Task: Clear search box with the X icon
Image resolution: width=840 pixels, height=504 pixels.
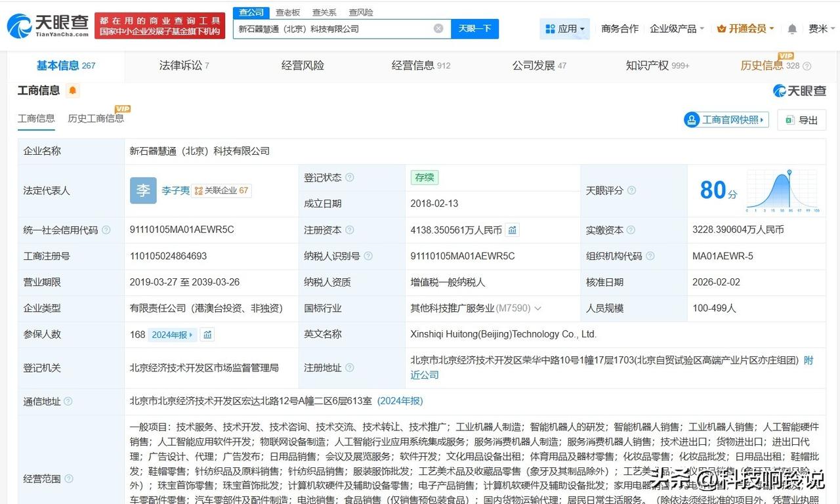Action: (x=438, y=29)
